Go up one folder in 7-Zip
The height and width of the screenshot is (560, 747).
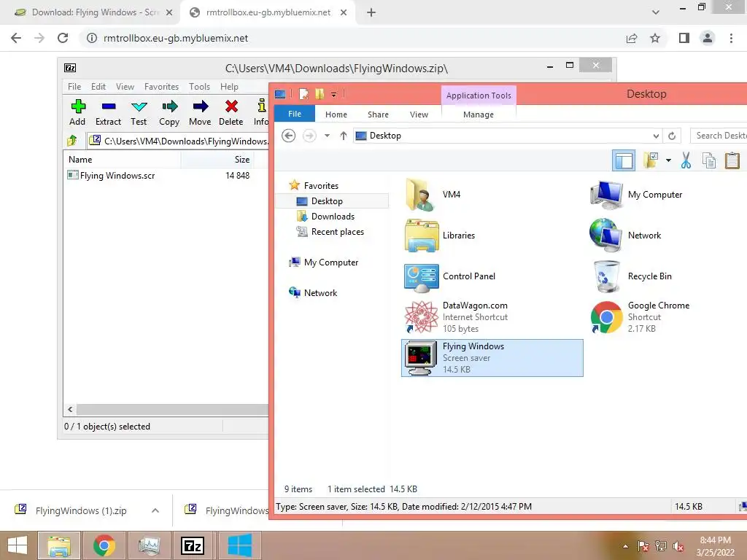[72, 141]
